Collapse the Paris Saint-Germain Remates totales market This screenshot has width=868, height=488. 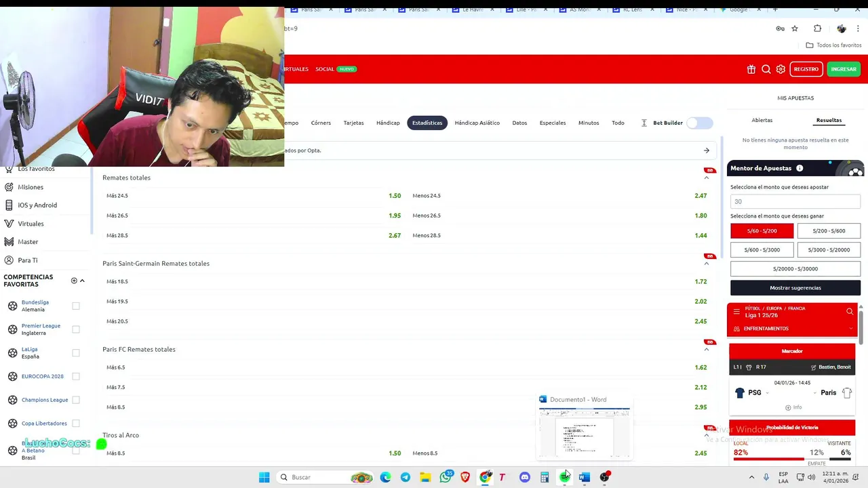tap(706, 264)
